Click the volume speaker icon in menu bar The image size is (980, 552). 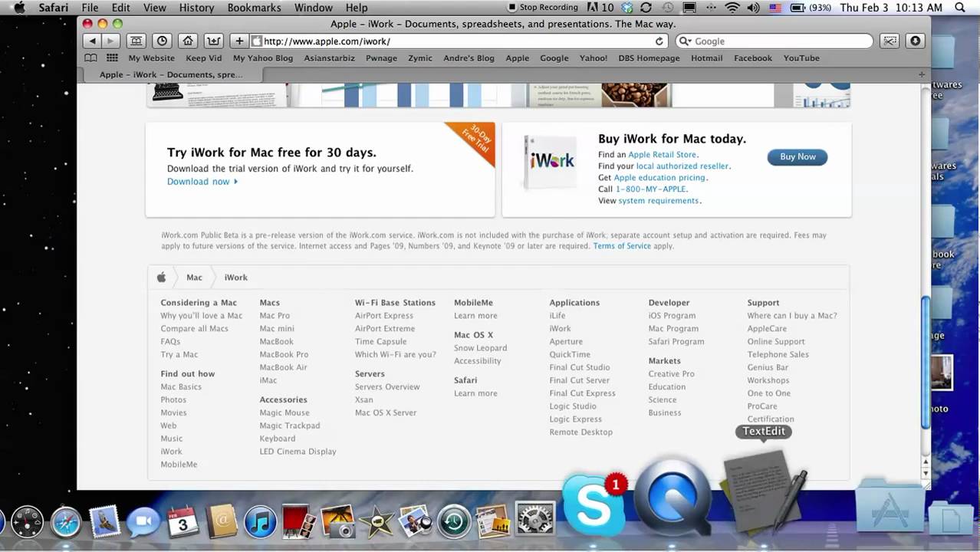[753, 8]
